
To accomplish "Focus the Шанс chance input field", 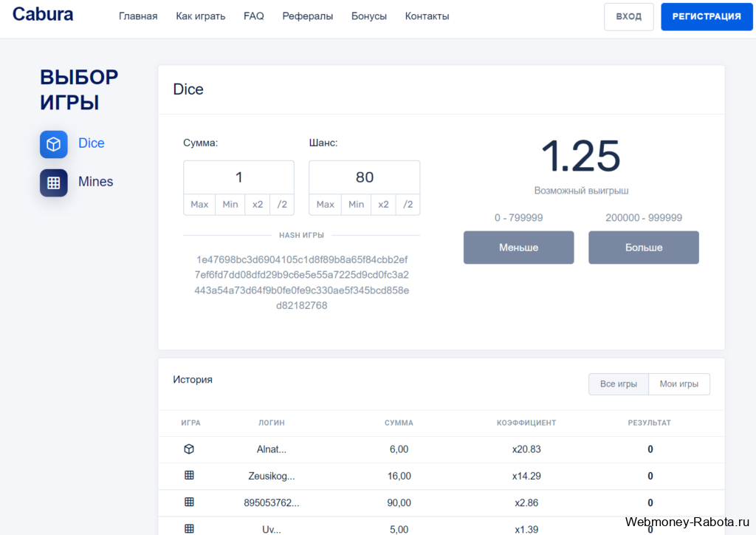I will click(x=365, y=177).
